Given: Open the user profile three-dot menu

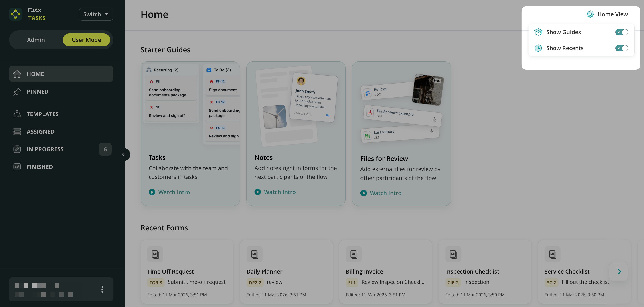Looking at the screenshot, I should 102,289.
